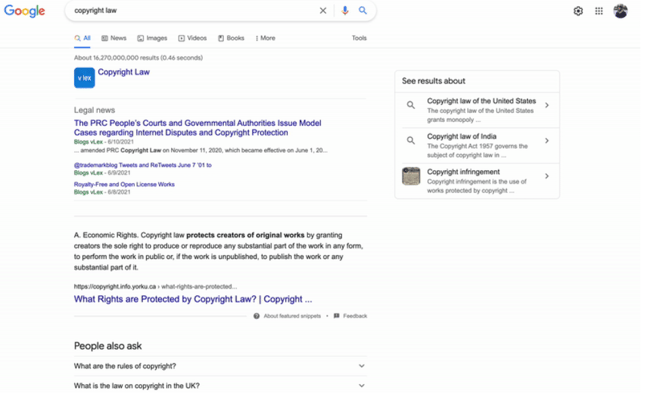Screen dimensions: 670x399
Task: Open the Copyright Law vLex link
Action: pos(123,72)
